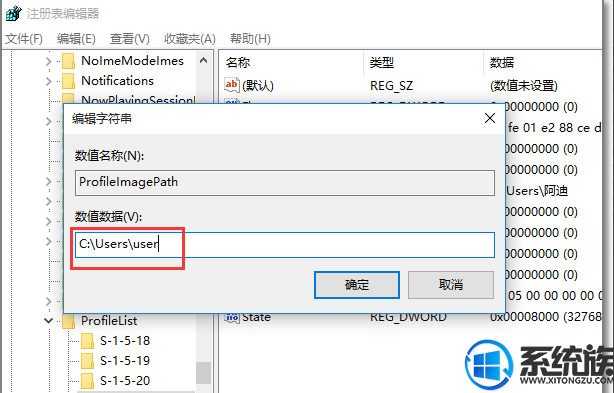Screen dimensions: 614x393
Task: Select the Notifications folder icon
Action: 69,81
